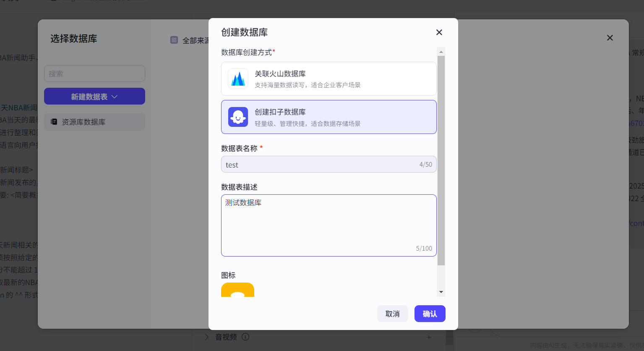This screenshot has width=644, height=351.
Task: Click the plus icon beside 音视频
Action: coord(429,337)
